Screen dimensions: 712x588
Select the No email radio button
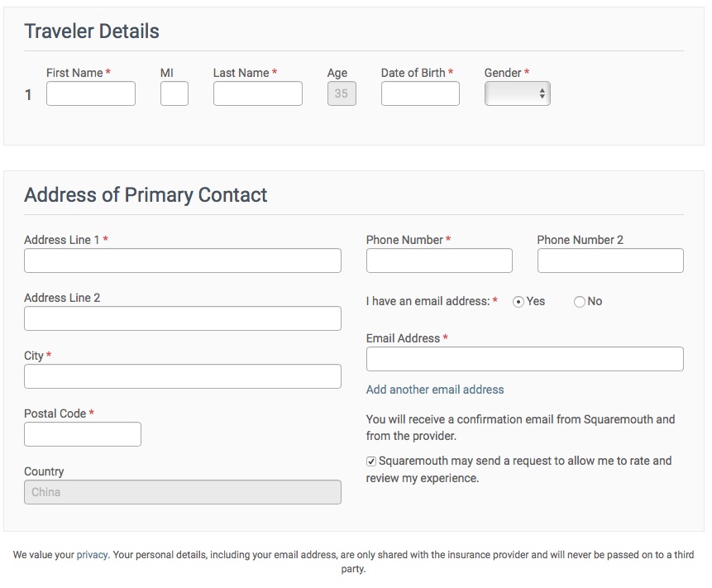point(580,302)
